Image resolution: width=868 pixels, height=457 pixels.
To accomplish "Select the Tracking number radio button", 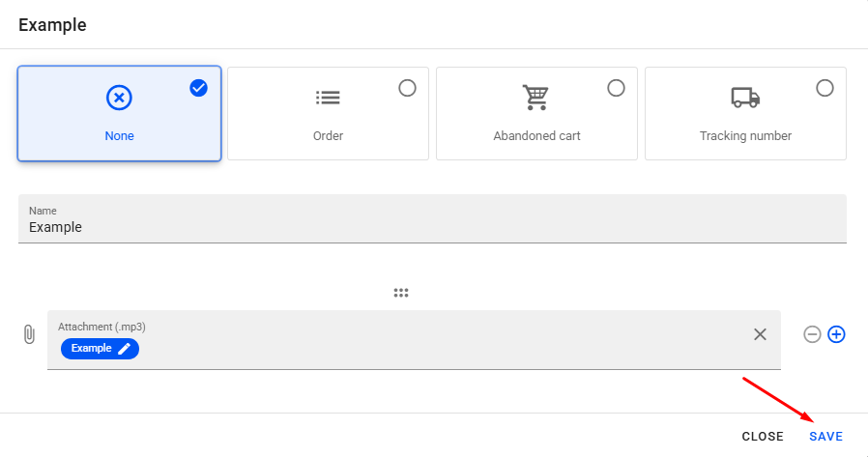I will click(x=825, y=88).
